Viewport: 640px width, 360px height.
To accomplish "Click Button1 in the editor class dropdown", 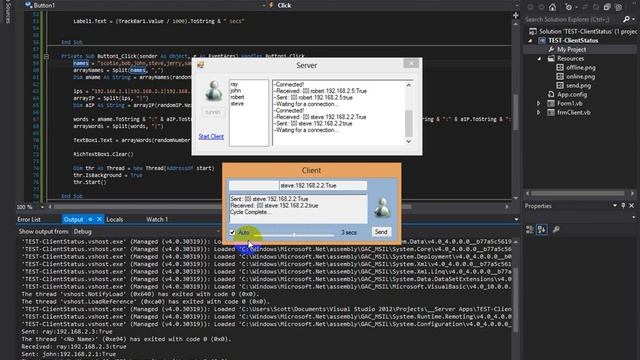I will 44,5.
